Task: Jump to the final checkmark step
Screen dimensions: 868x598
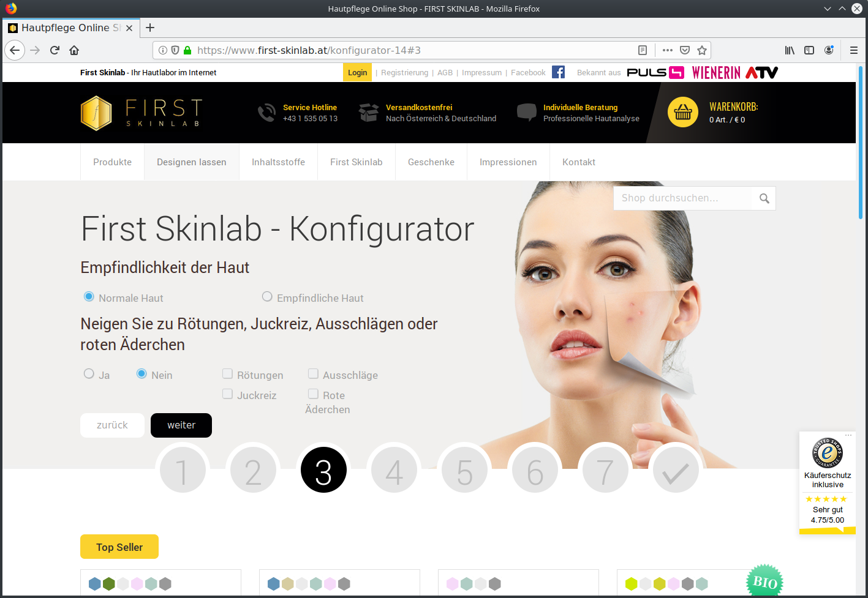Action: (x=676, y=470)
